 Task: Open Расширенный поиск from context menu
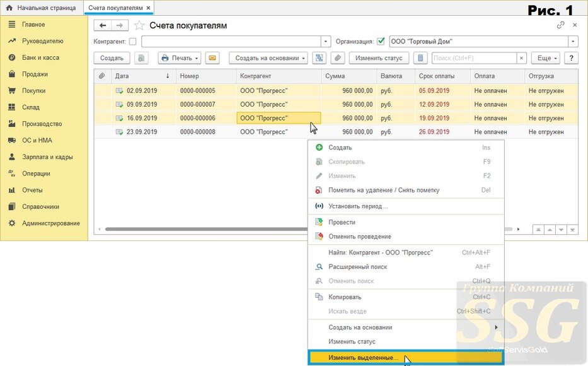pos(406,267)
